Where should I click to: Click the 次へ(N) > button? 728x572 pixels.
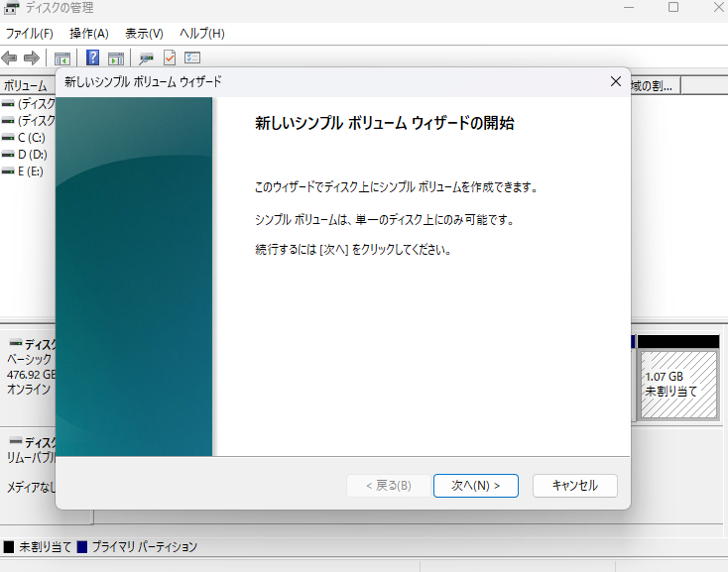click(476, 486)
